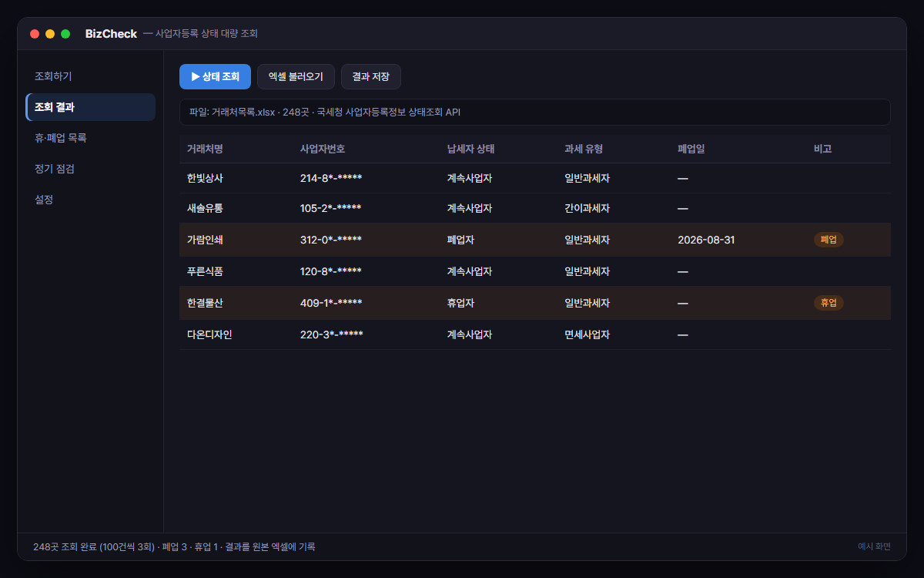
Task: Select the 한빛상사 row name
Action: pos(205,178)
